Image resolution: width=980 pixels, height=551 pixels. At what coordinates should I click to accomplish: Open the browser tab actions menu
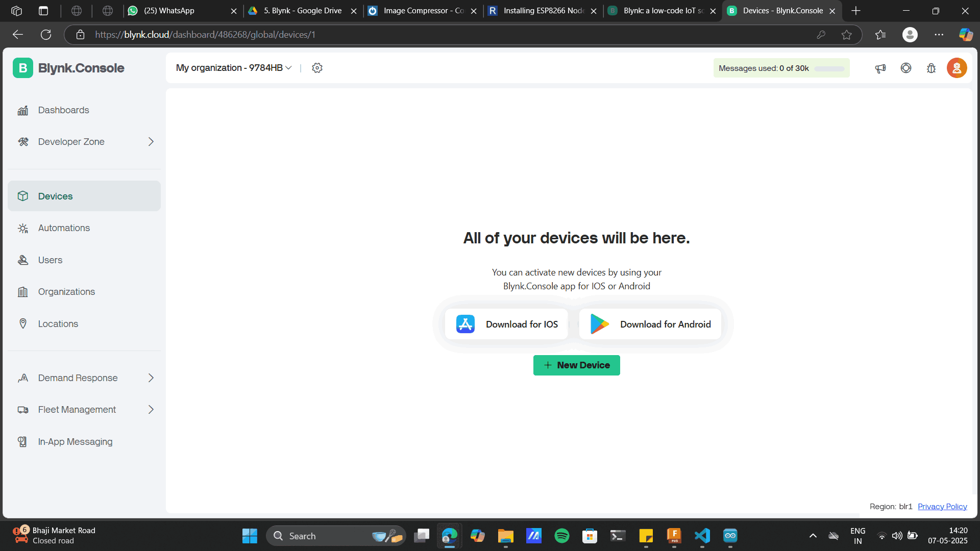pos(43,11)
